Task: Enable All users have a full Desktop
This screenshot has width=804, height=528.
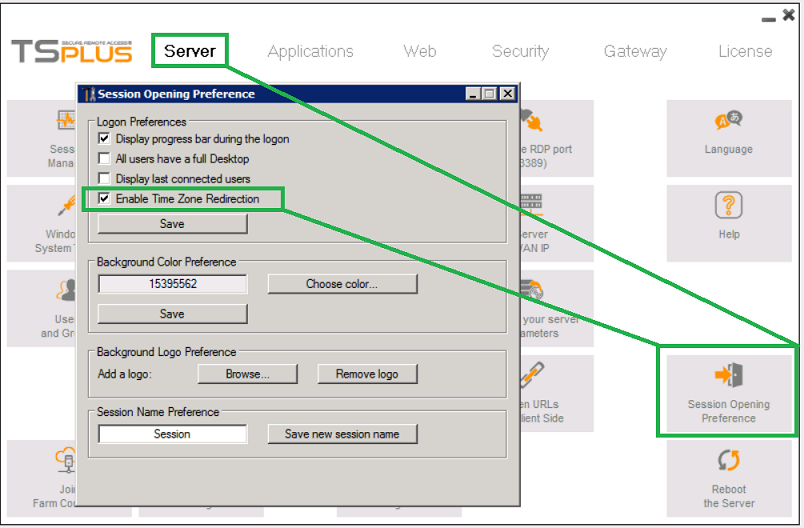Action: 105,159
